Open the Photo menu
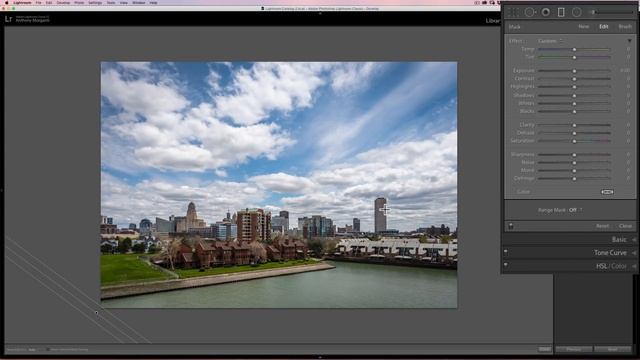This screenshot has height=360, width=640. point(79,2)
